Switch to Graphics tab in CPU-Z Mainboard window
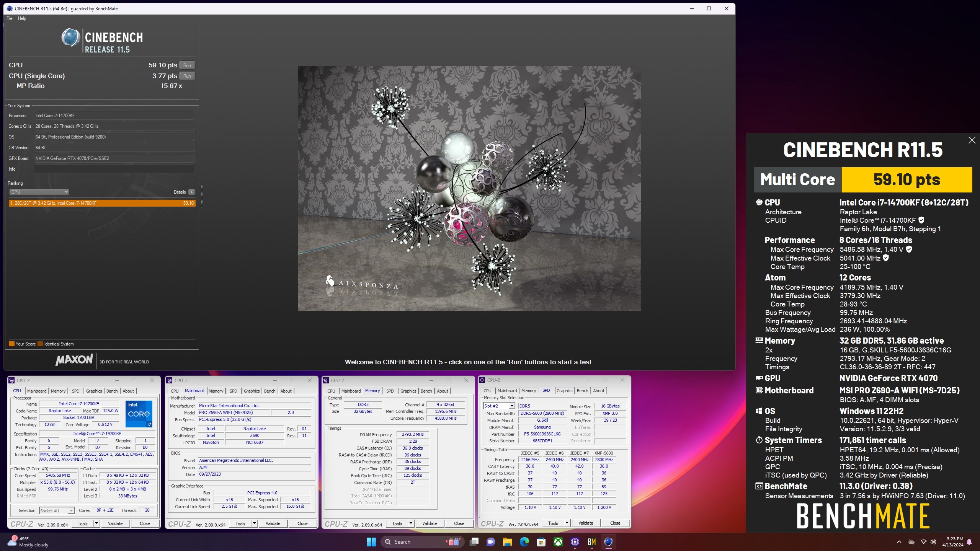 252,391
